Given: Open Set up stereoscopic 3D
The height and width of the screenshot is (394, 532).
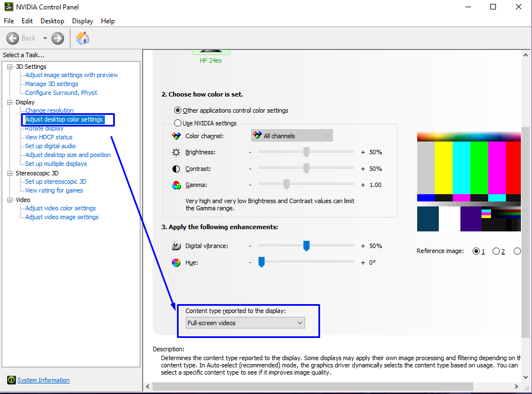Looking at the screenshot, I should (x=55, y=181).
